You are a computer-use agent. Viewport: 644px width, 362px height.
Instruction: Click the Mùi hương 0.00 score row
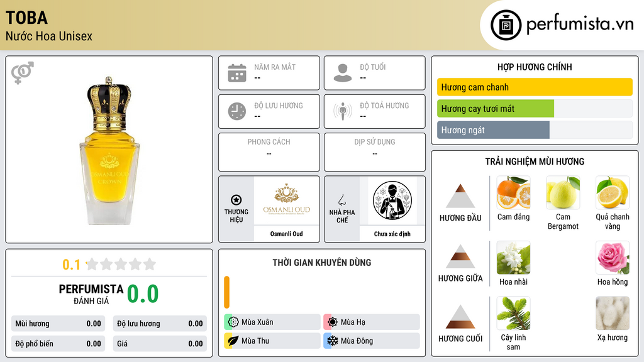pos(58,324)
